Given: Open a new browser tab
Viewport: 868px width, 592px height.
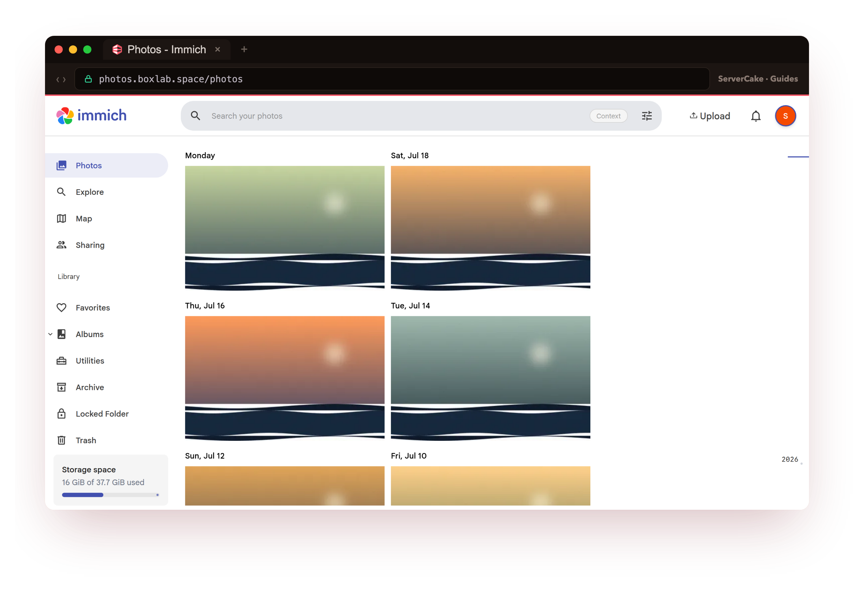Looking at the screenshot, I should click(244, 49).
